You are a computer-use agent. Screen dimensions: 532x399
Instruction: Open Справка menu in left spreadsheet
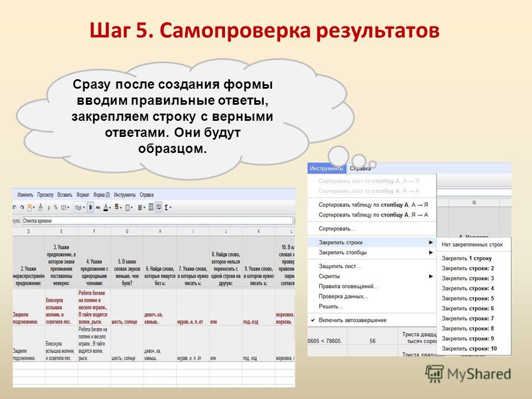[x=146, y=195]
